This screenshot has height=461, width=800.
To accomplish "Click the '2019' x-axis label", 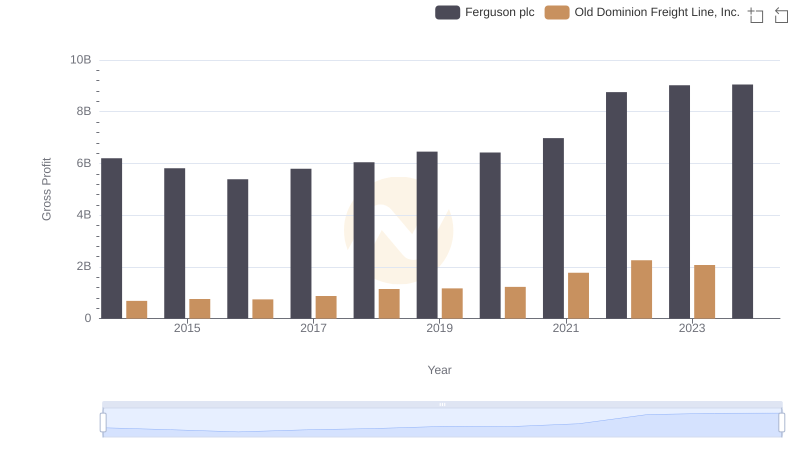I will pyautogui.click(x=439, y=328).
